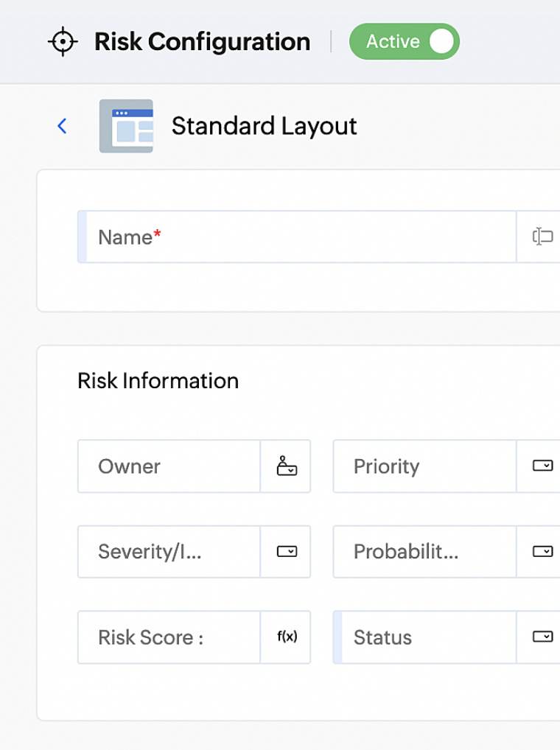
Task: Select the Owner field card
Action: 169,466
